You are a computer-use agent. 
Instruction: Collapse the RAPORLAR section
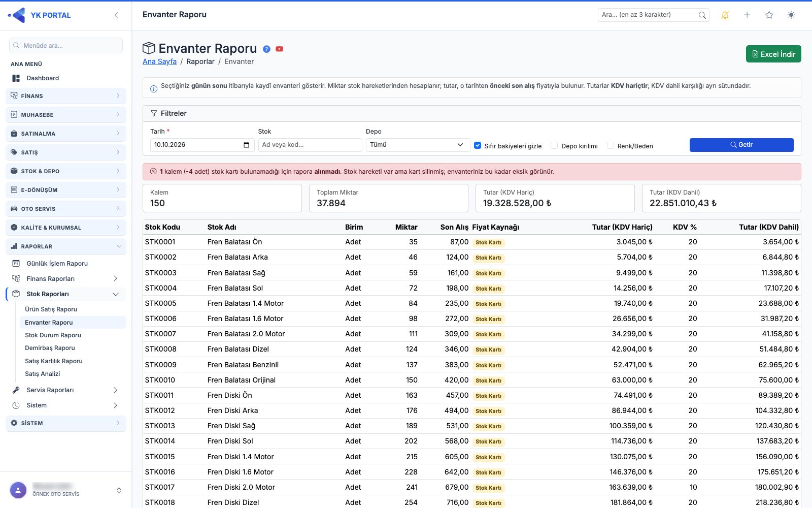[x=66, y=246]
